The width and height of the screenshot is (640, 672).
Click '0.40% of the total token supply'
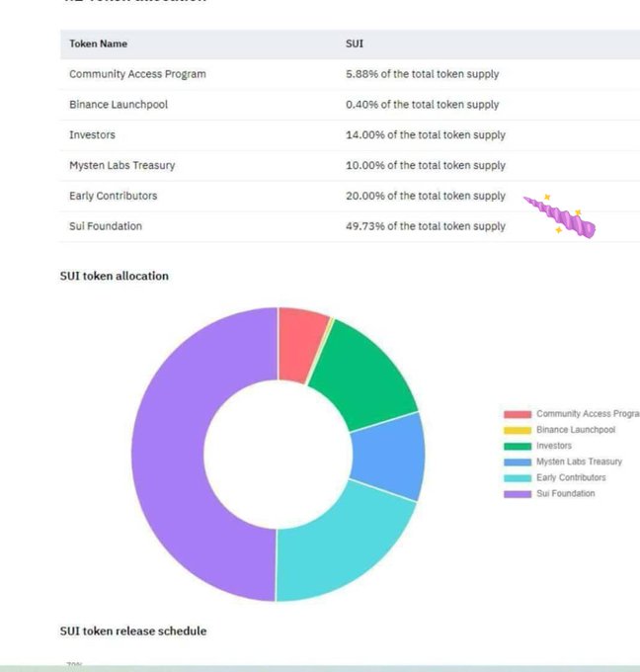(423, 105)
